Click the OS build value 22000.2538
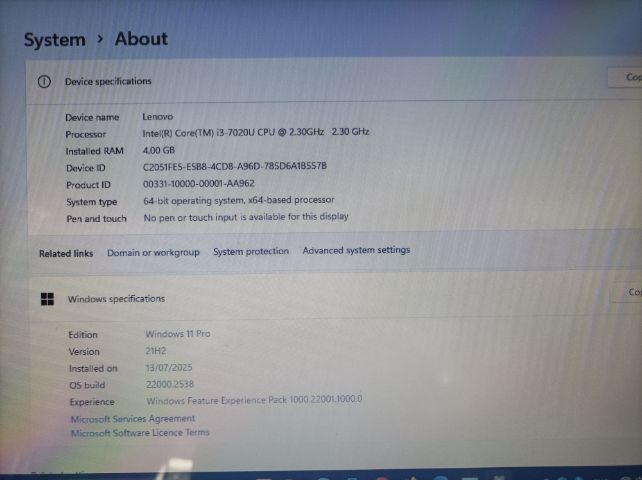642x480 pixels. (170, 384)
